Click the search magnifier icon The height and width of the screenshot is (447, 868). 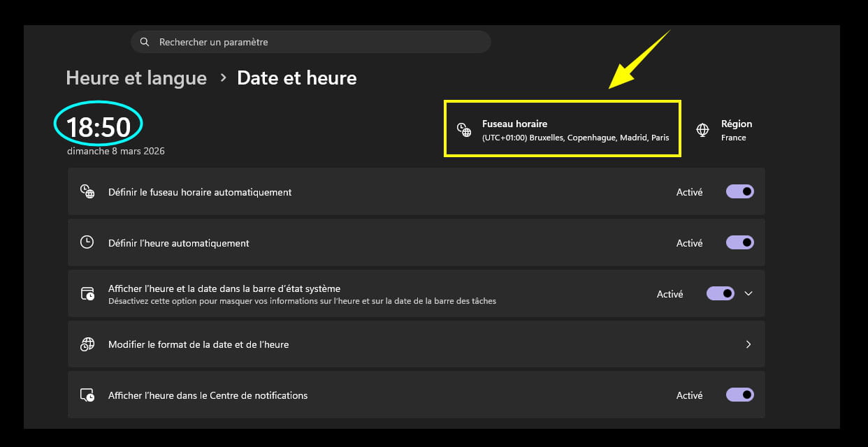coord(145,42)
